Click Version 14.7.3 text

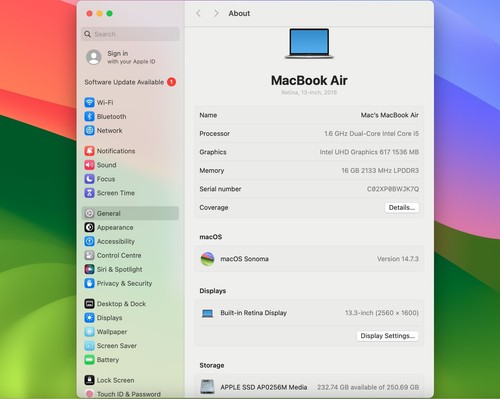pyautogui.click(x=398, y=259)
